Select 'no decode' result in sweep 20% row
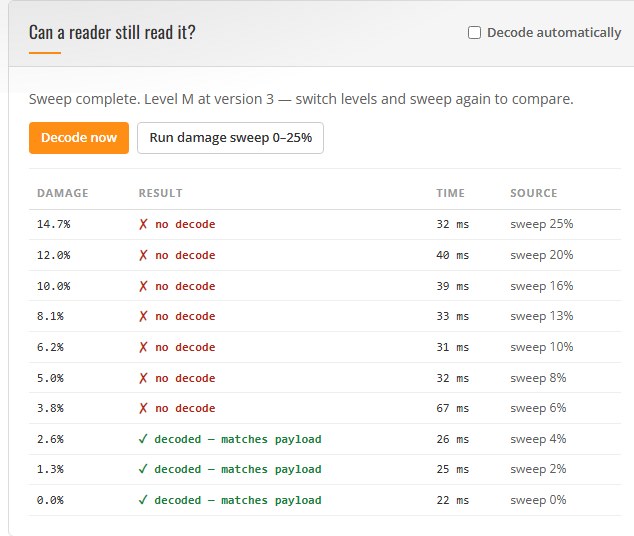This screenshot has height=536, width=634. (x=177, y=255)
